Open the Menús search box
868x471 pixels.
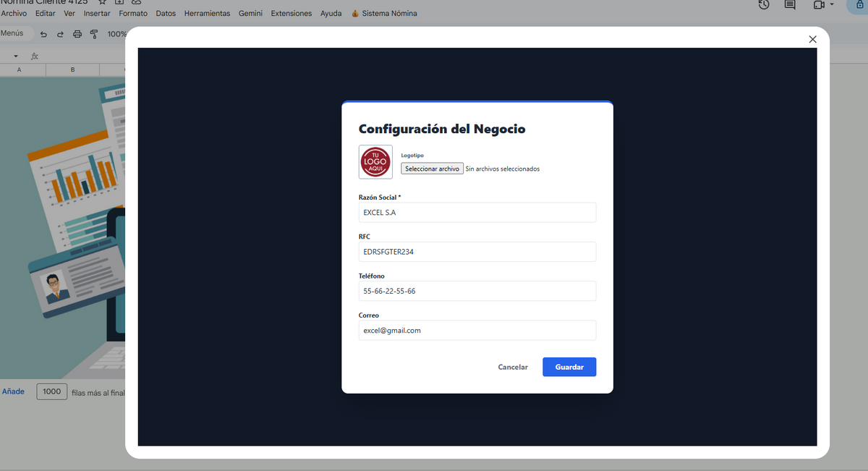tap(16, 33)
